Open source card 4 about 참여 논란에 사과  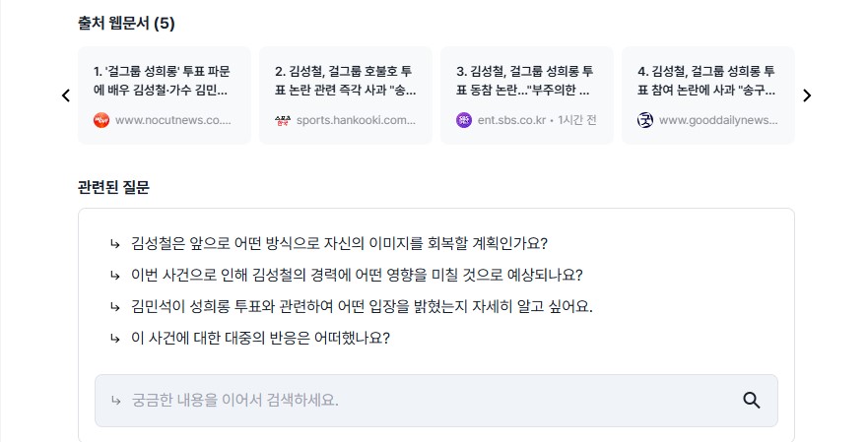708,95
